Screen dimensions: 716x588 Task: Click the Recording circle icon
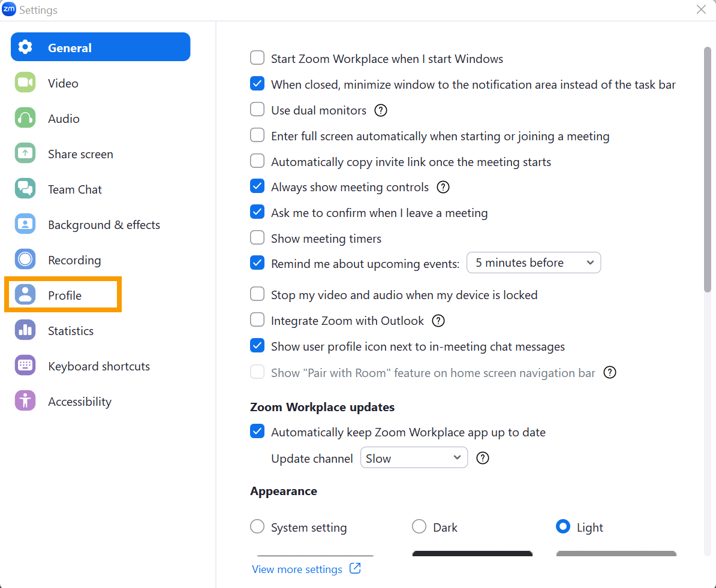[x=25, y=260]
